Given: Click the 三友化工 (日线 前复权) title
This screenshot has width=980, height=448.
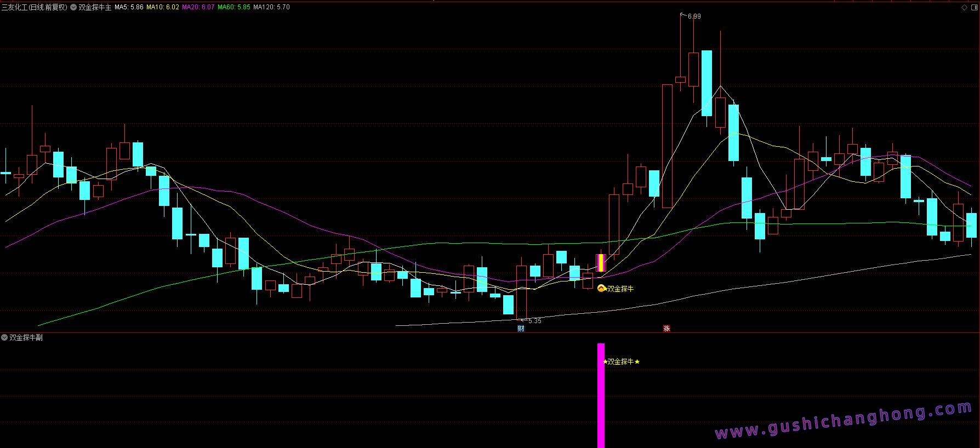Looking at the screenshot, I should pos(34,7).
